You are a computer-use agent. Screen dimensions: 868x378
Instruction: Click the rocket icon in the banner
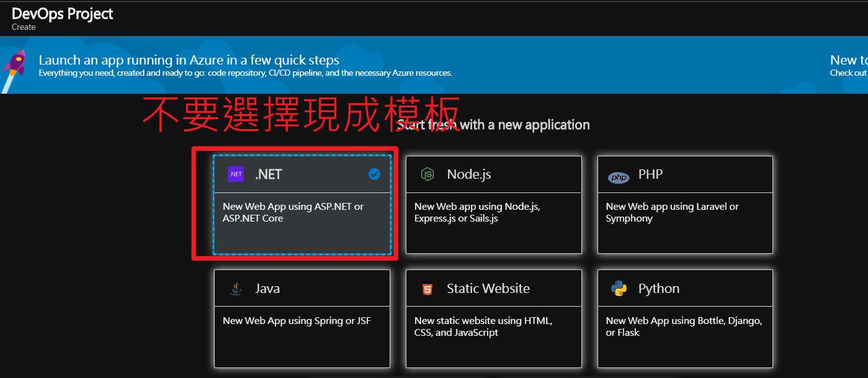pos(14,70)
